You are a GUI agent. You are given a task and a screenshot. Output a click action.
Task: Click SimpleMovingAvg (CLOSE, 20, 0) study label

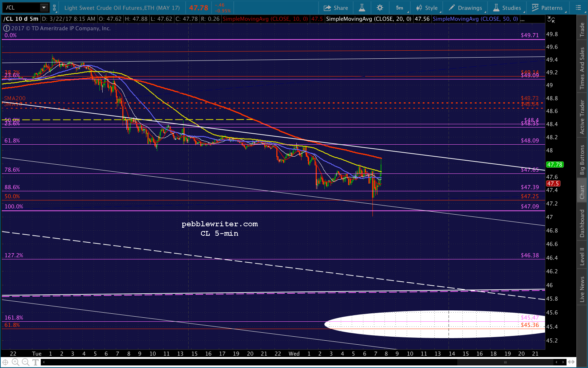369,19
